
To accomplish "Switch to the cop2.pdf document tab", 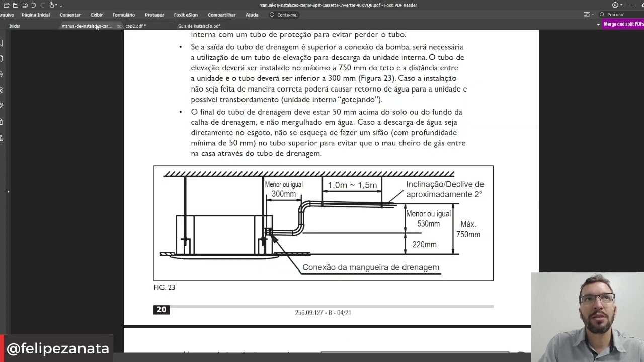I will pyautogui.click(x=136, y=26).
